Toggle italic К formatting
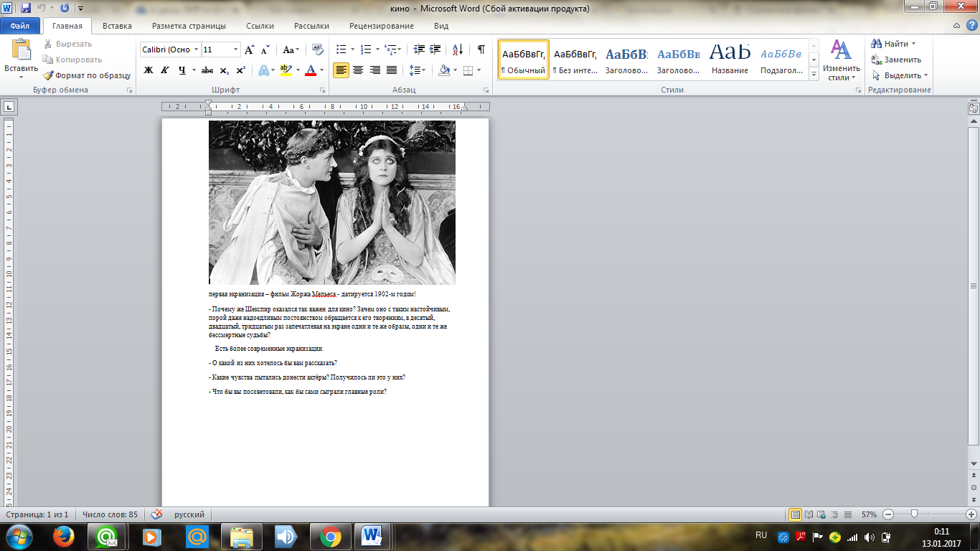Viewport: 980px width, 551px height. [x=165, y=70]
